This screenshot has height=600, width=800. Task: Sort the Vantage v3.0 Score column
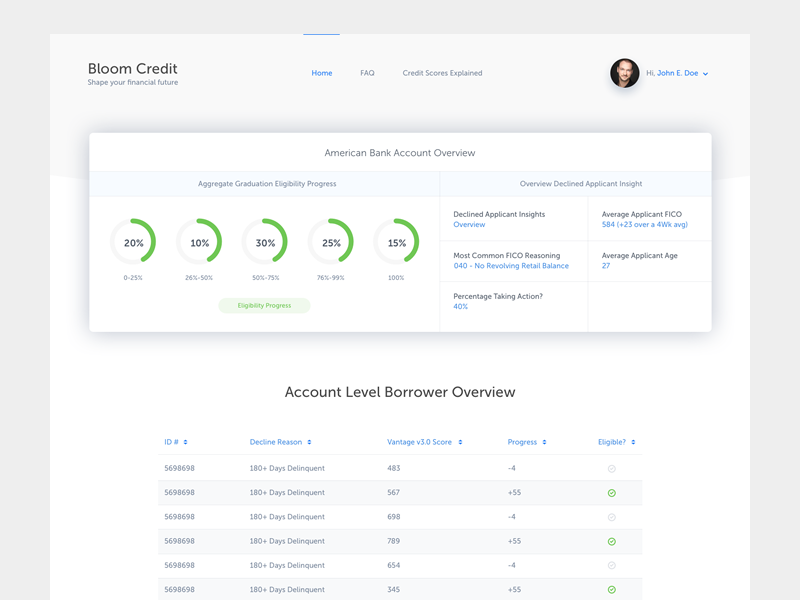click(462, 442)
